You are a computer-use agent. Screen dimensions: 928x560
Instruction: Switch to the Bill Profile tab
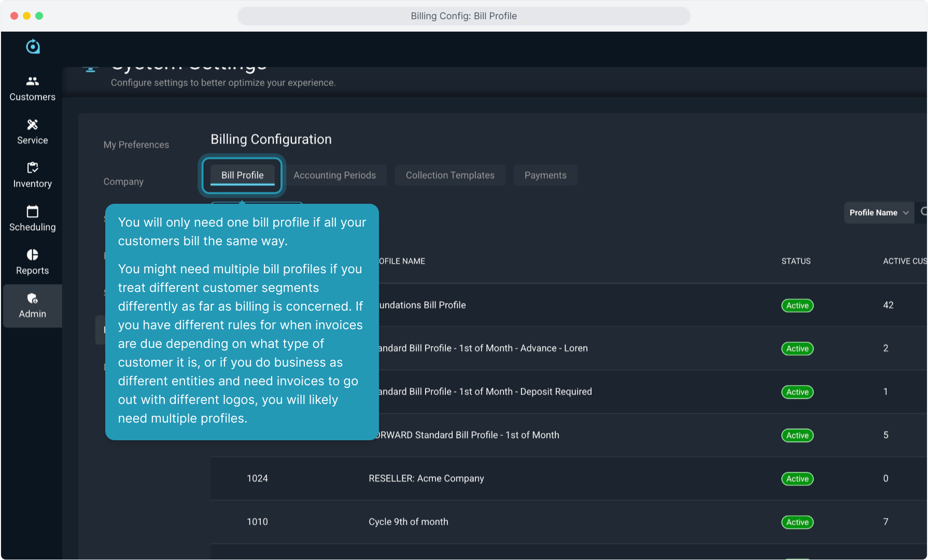pos(242,175)
